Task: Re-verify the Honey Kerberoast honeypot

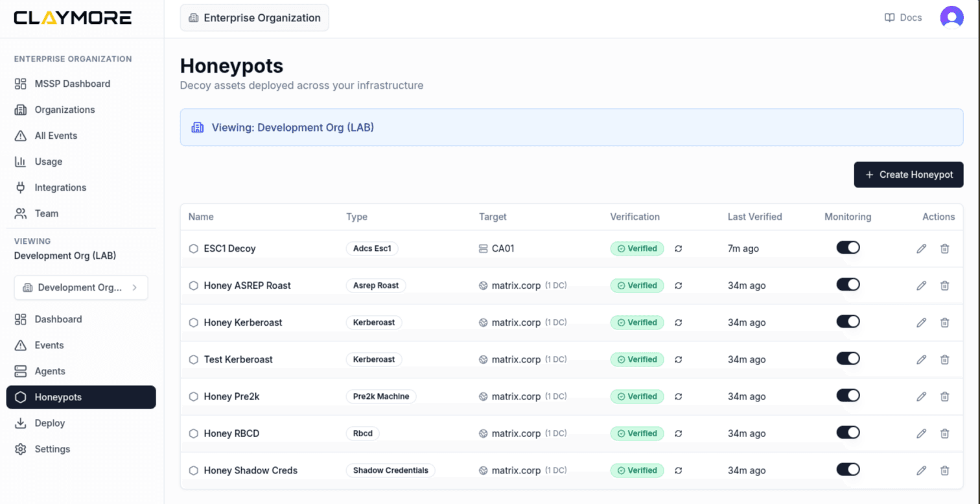Action: pyautogui.click(x=678, y=322)
